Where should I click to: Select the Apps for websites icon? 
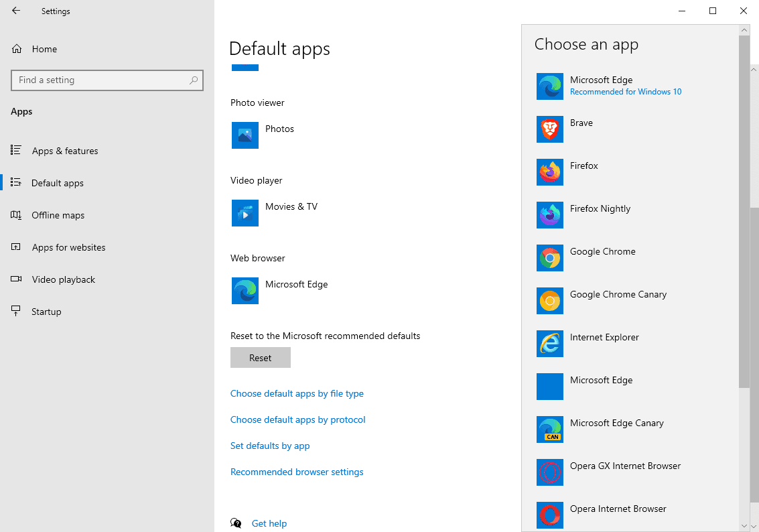point(16,247)
